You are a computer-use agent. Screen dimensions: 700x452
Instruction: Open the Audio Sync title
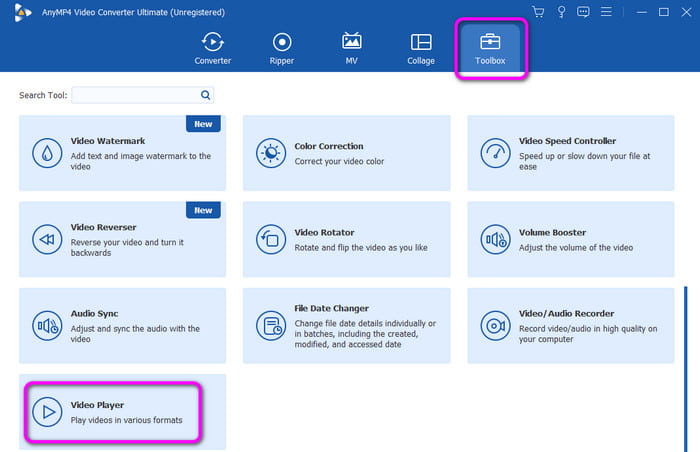click(x=94, y=314)
